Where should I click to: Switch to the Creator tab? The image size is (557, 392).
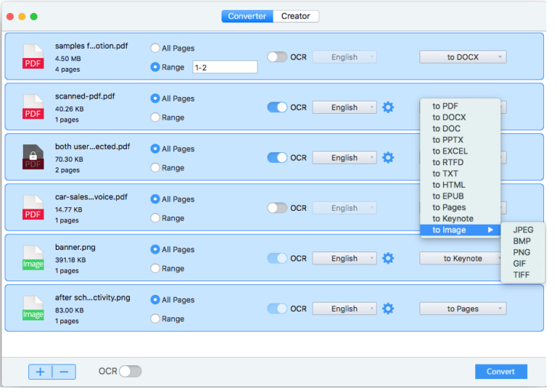(296, 16)
